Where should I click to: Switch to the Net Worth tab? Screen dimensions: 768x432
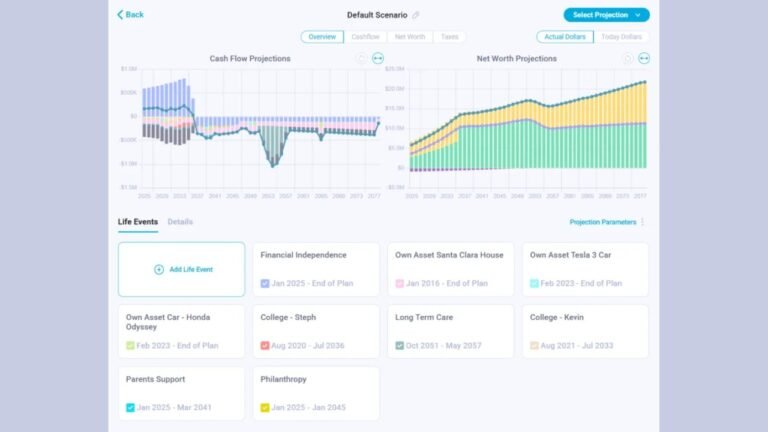(409, 37)
